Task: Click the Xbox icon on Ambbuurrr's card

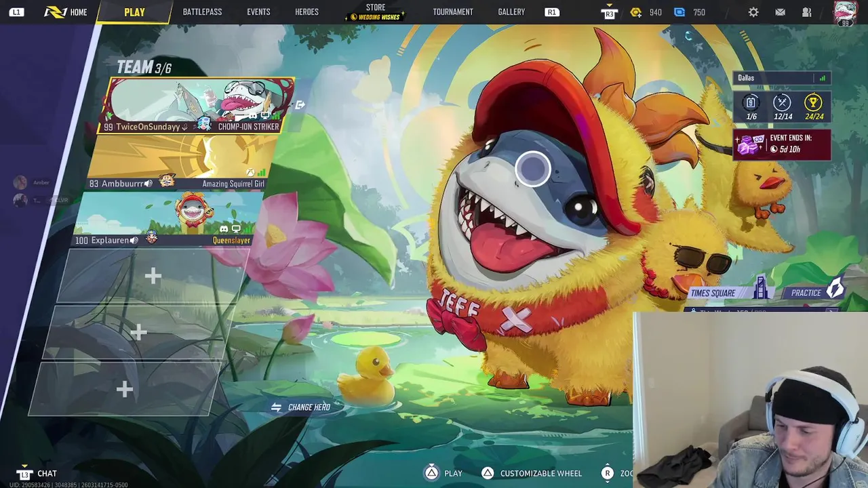Action: coord(250,173)
